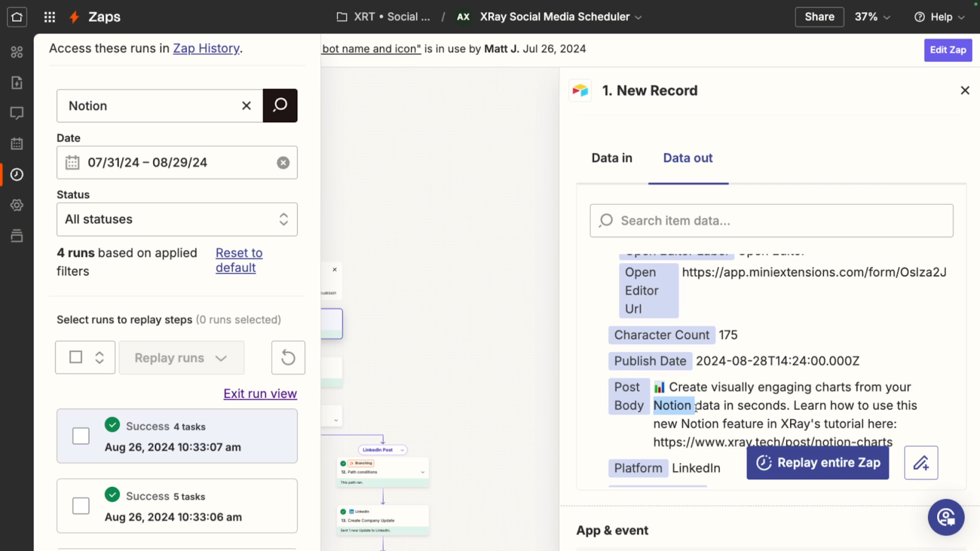This screenshot has height=551, width=980.
Task: Click the edit pencil-plus icon button
Action: pos(921,463)
